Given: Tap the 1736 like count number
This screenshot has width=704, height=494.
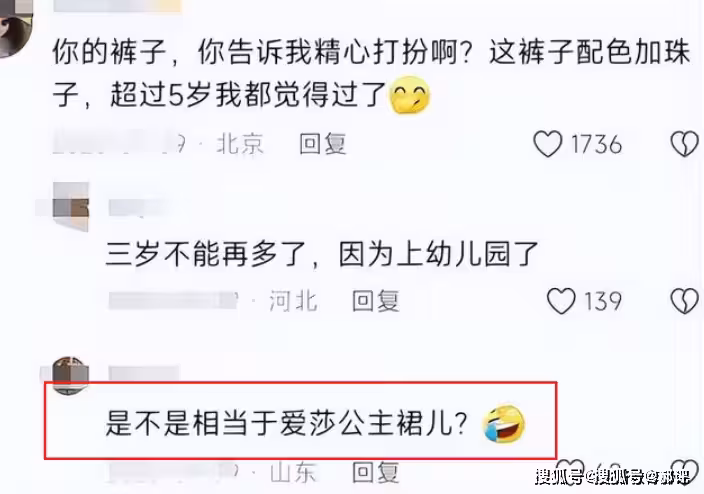Looking at the screenshot, I should tap(596, 144).
